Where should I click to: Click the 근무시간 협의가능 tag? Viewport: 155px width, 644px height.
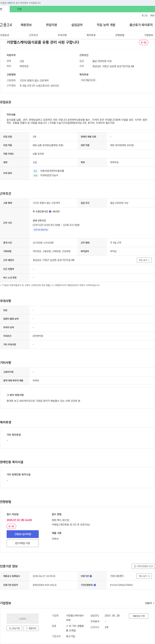[x=41, y=230]
